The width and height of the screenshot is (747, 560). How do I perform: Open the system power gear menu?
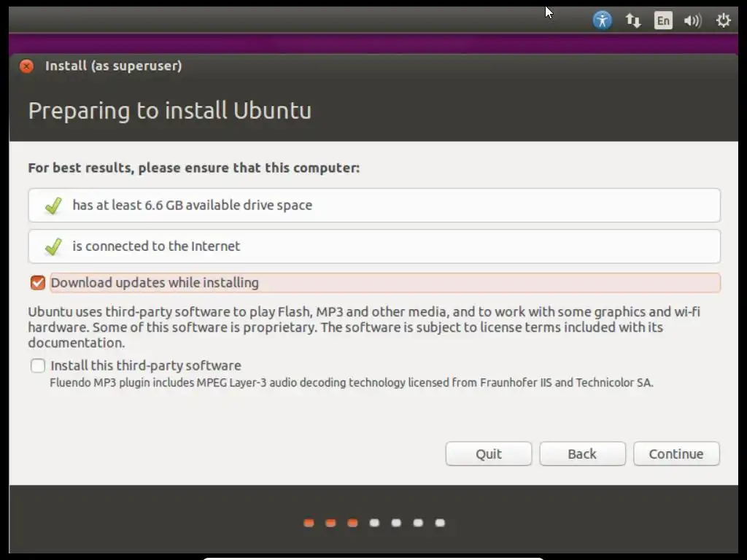pyautogui.click(x=723, y=20)
